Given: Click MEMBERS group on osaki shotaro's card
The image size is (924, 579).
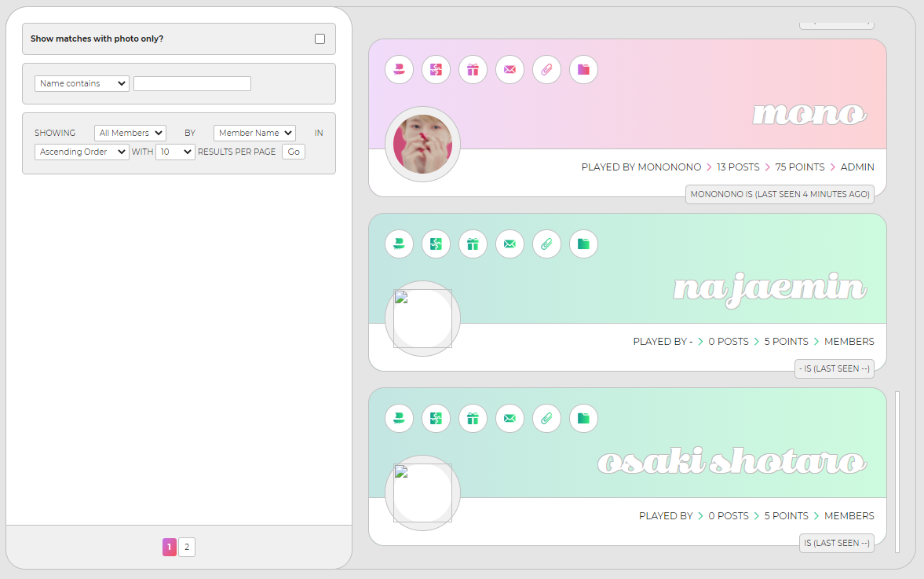Looking at the screenshot, I should click(x=849, y=516).
